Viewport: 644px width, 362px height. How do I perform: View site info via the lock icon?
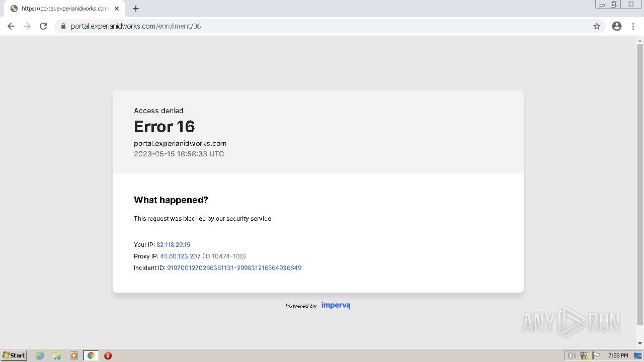click(63, 26)
